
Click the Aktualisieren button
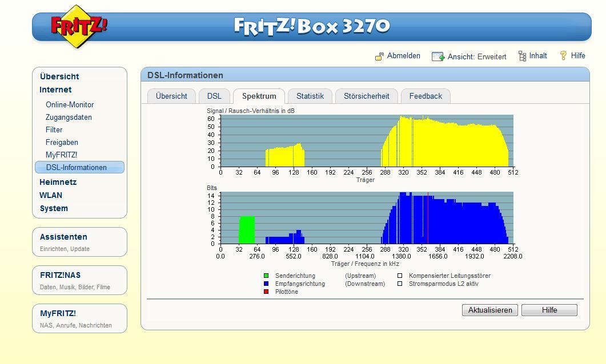489,310
